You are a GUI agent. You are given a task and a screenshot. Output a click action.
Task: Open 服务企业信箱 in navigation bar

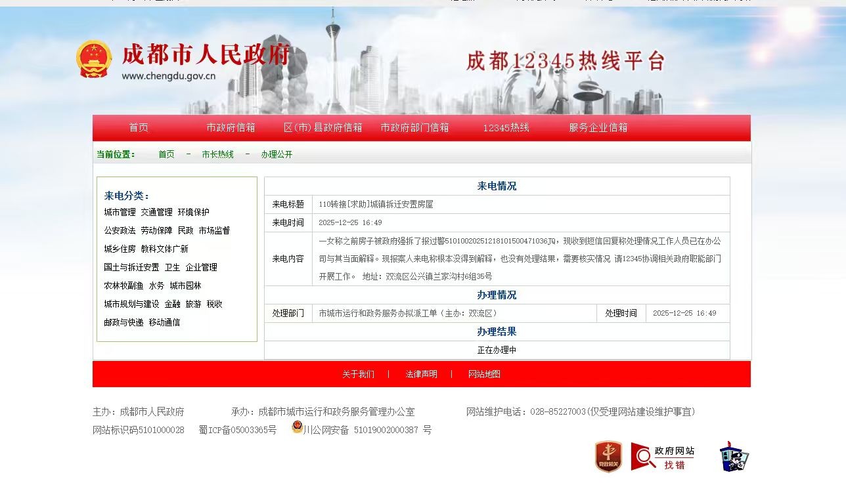(598, 128)
